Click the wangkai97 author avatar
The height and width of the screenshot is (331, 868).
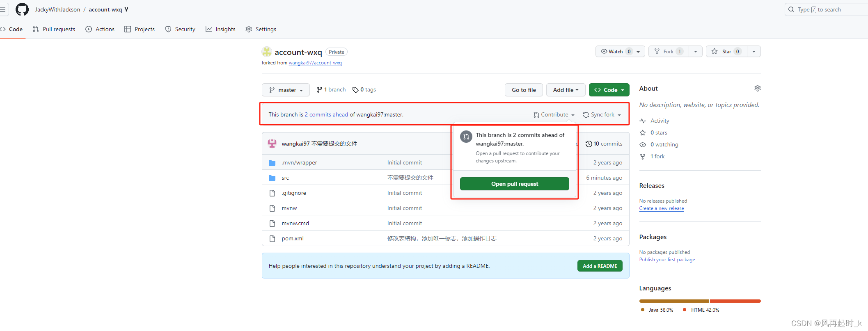[272, 144]
